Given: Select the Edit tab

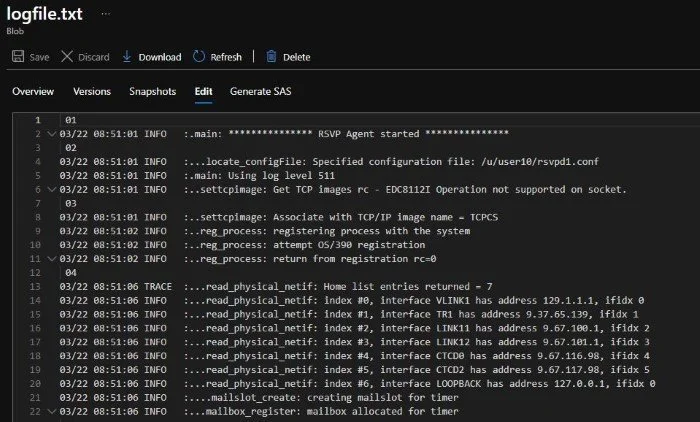Looking at the screenshot, I should (x=203, y=92).
